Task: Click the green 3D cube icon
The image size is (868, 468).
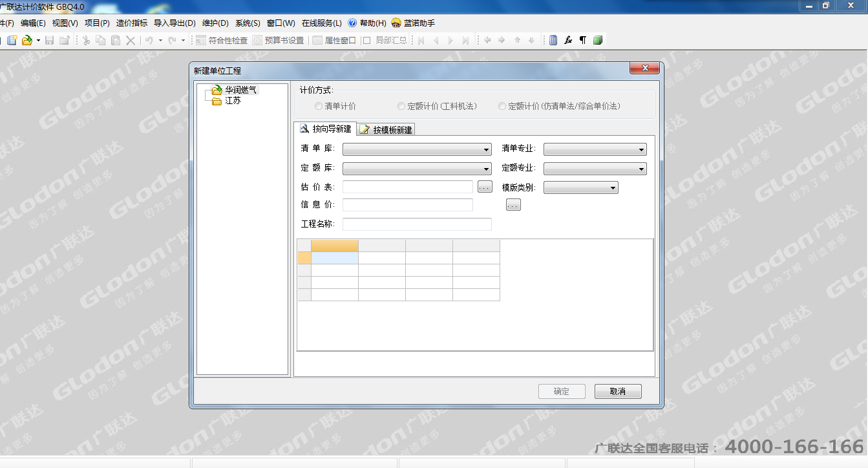Action: click(598, 40)
